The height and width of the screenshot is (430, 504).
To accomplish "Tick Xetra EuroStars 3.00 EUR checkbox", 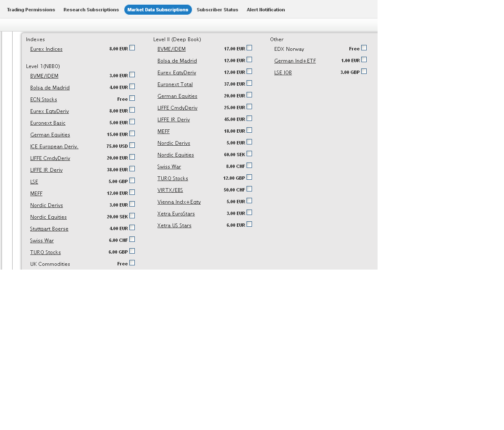I will (x=249, y=212).
